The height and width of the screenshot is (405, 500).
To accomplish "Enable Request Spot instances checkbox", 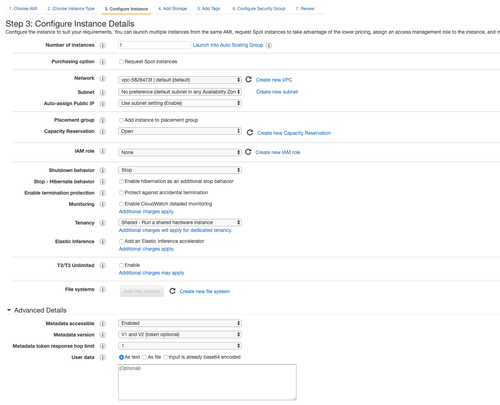I will [x=121, y=62].
